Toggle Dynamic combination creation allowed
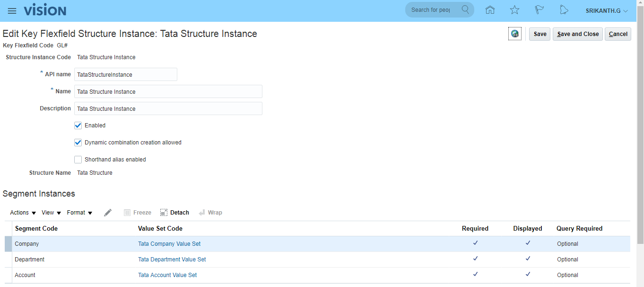The image size is (644, 287). [x=78, y=143]
